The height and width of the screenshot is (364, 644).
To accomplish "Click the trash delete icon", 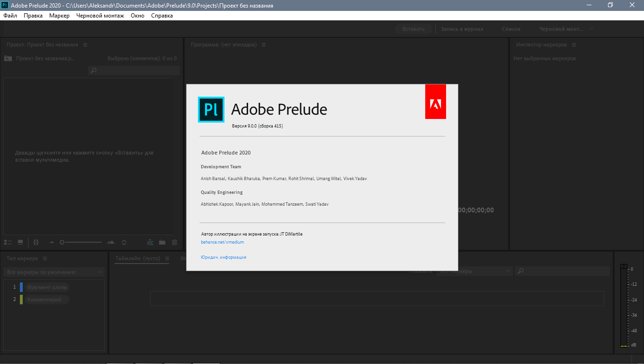I will pos(174,242).
